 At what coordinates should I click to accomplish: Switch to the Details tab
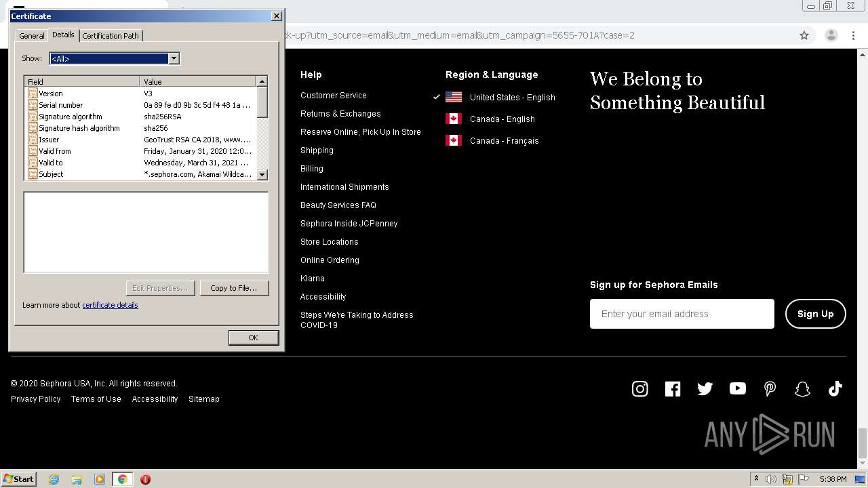[63, 35]
